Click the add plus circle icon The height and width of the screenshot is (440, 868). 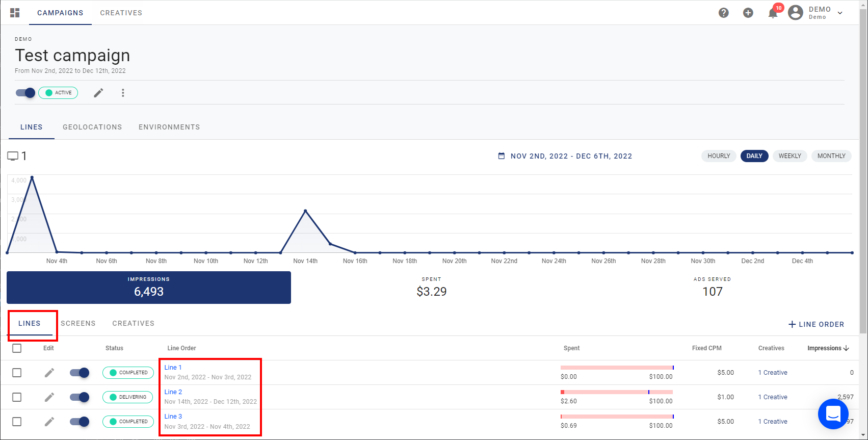coord(748,13)
